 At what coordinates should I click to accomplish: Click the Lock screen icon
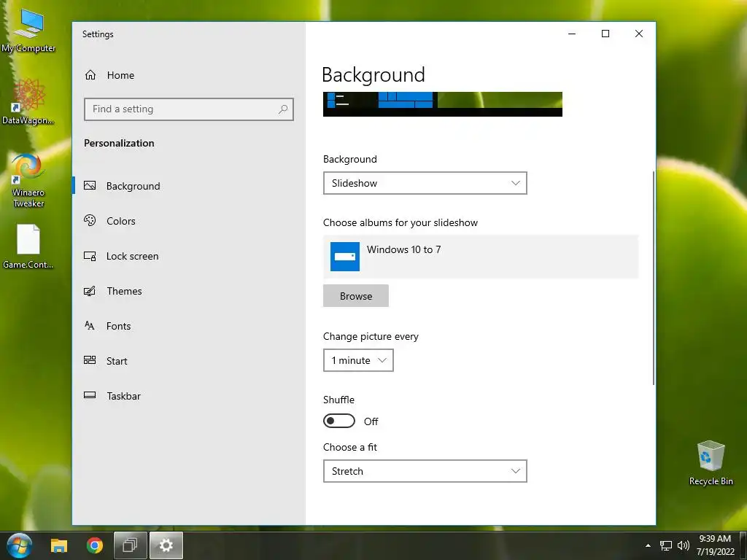pos(90,256)
